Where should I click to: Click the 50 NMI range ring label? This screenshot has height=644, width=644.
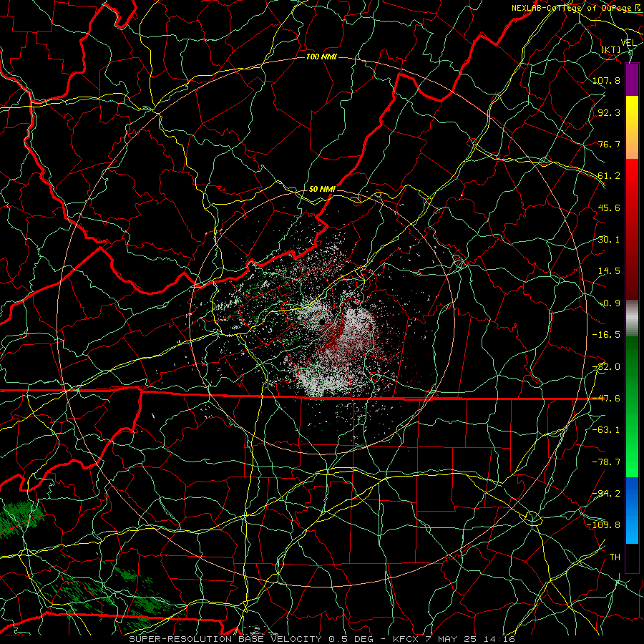(322, 189)
